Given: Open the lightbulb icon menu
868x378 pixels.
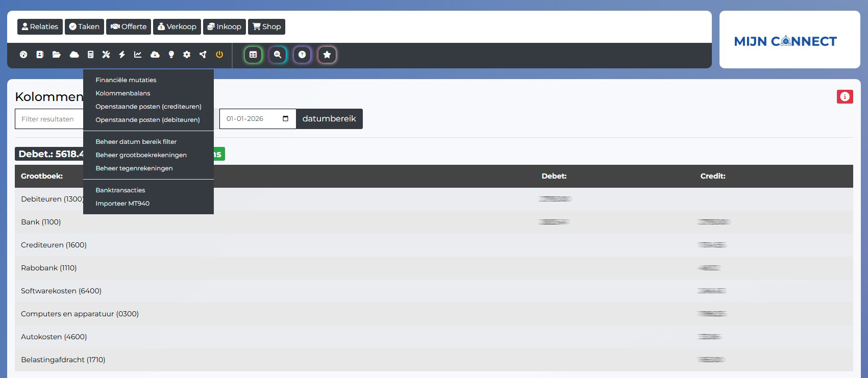Looking at the screenshot, I should (171, 55).
